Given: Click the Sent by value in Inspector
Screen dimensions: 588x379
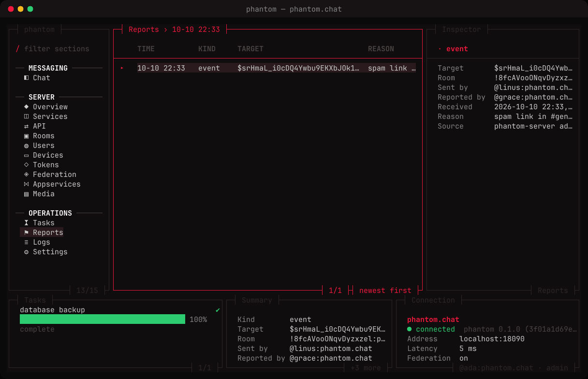Looking at the screenshot, I should tap(534, 87).
